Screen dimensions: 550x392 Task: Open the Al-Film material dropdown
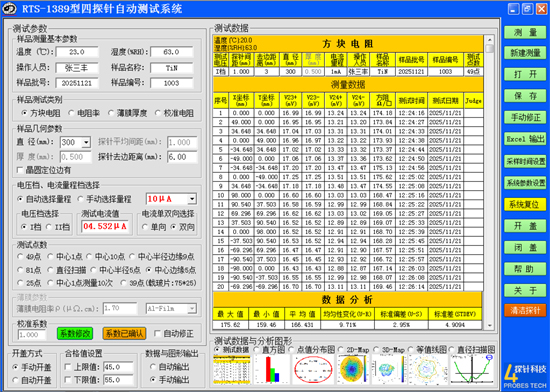coord(192,309)
